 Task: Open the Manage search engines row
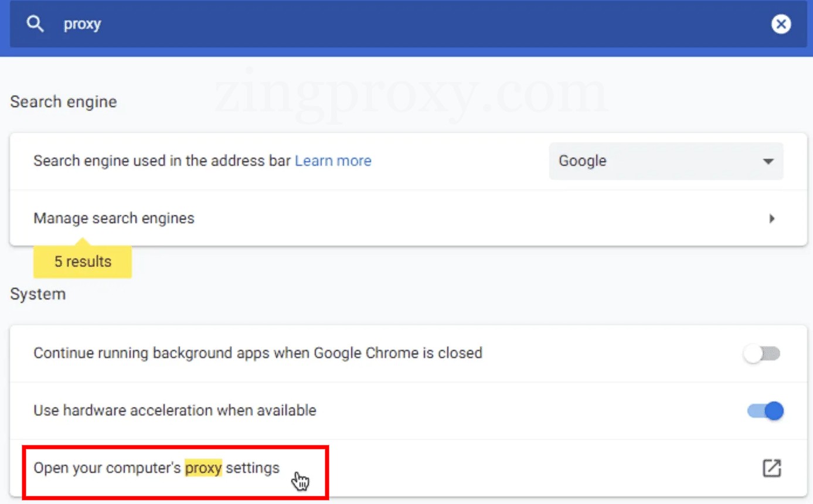409,218
